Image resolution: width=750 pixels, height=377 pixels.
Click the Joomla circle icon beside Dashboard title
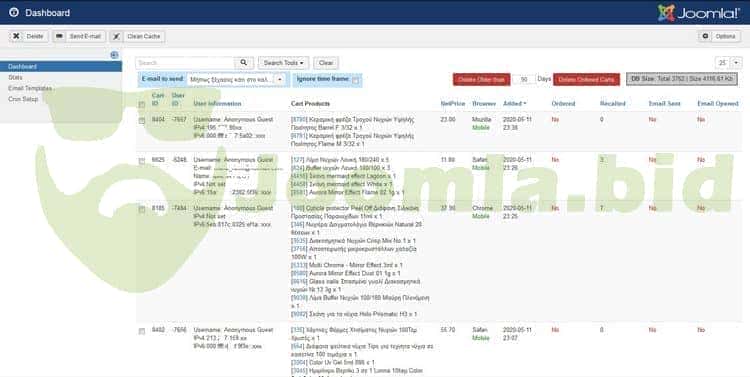point(14,12)
